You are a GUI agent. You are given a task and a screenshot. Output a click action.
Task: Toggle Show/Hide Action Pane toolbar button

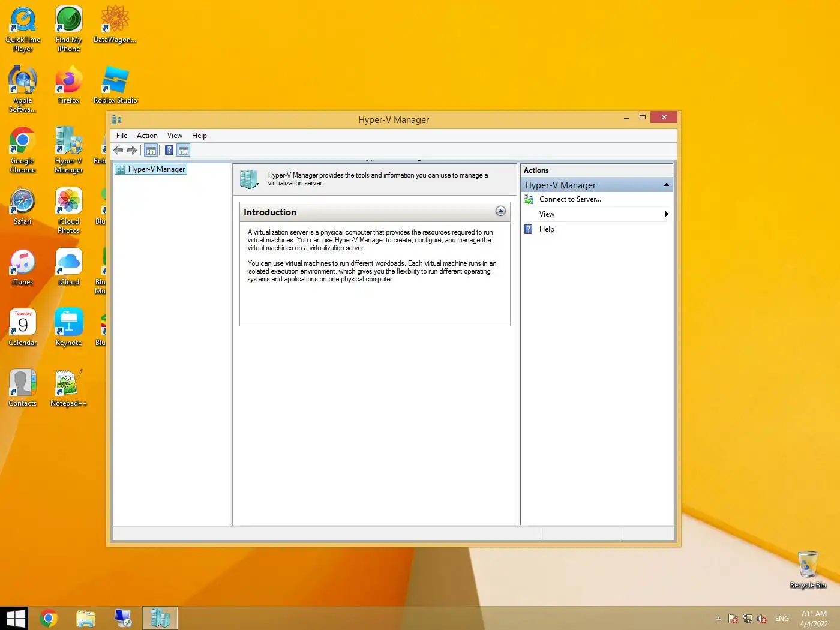(x=184, y=151)
